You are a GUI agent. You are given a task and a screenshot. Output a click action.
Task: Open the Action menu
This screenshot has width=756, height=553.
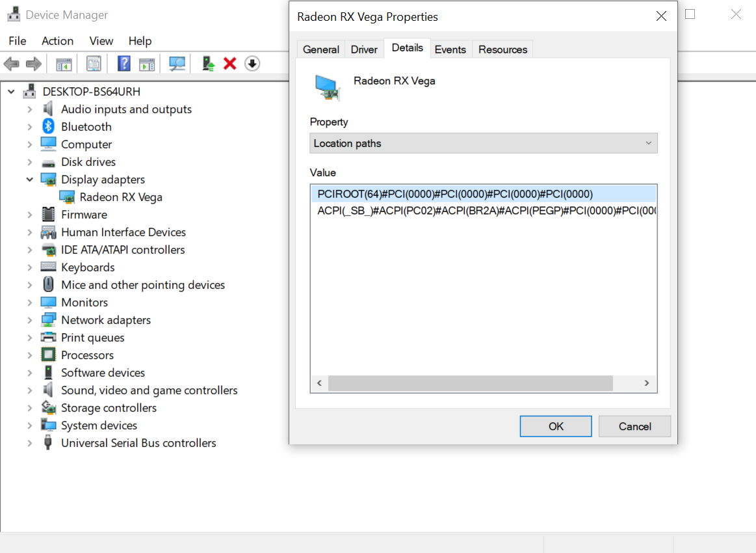pyautogui.click(x=57, y=40)
